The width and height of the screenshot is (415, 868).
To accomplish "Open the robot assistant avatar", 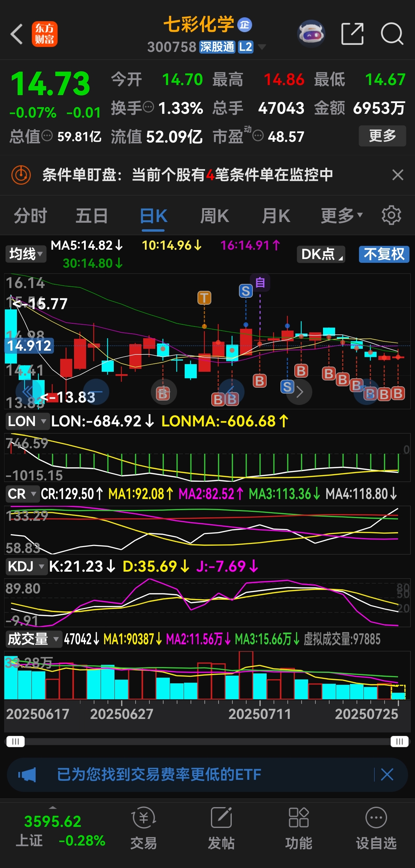I will (311, 34).
